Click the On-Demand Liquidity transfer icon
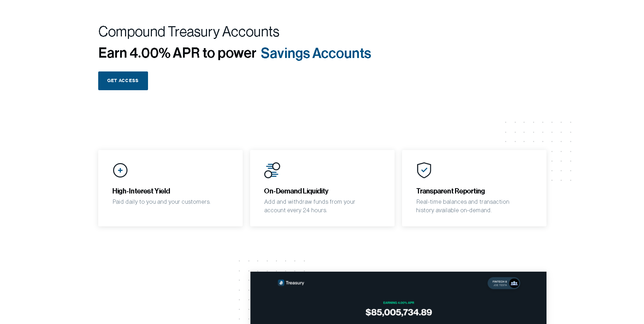 272,170
